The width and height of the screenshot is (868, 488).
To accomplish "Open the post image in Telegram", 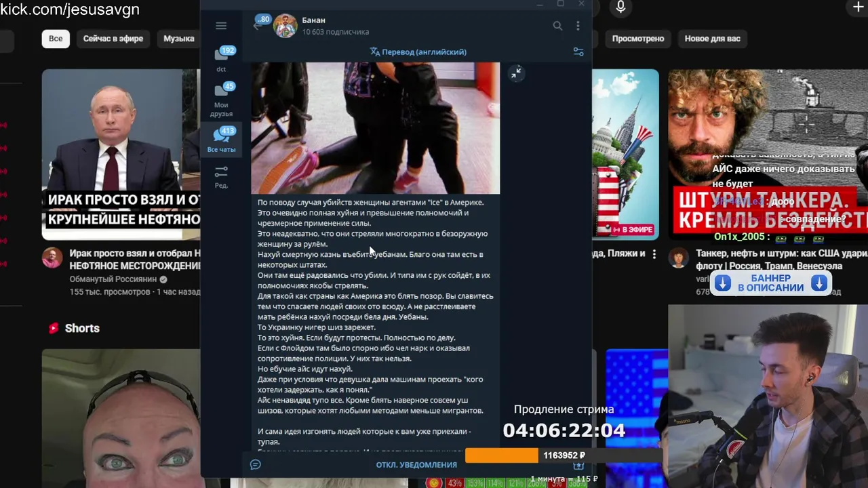I will [375, 127].
